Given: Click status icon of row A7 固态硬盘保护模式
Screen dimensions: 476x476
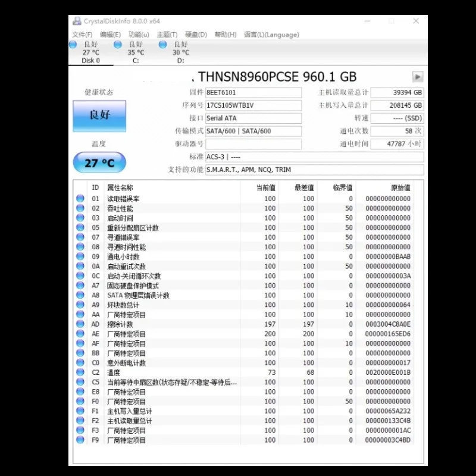Looking at the screenshot, I should click(x=80, y=286).
